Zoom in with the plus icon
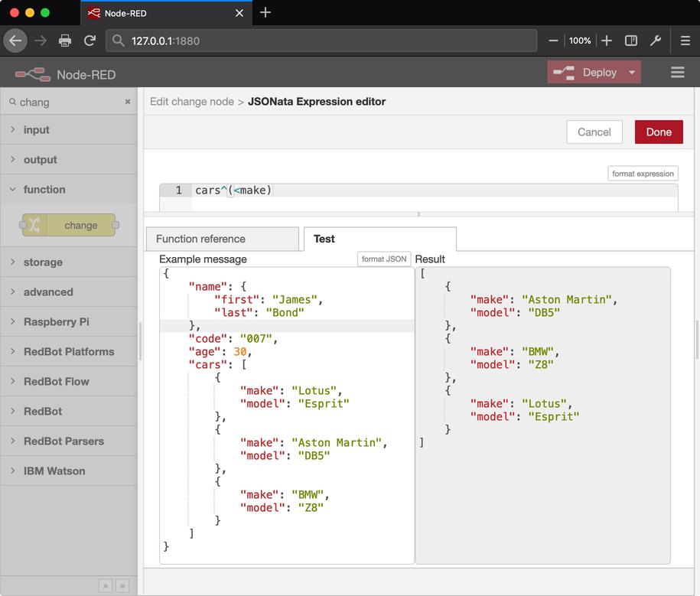The width and height of the screenshot is (700, 596). (606, 41)
